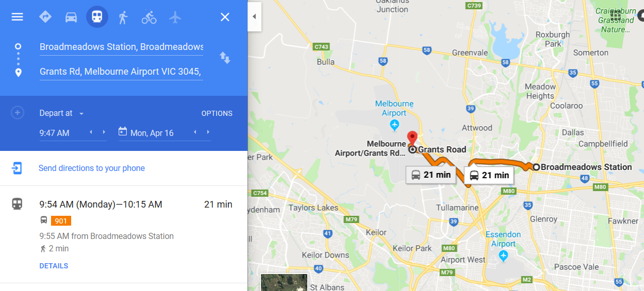Open the Depart at dropdown

click(61, 113)
